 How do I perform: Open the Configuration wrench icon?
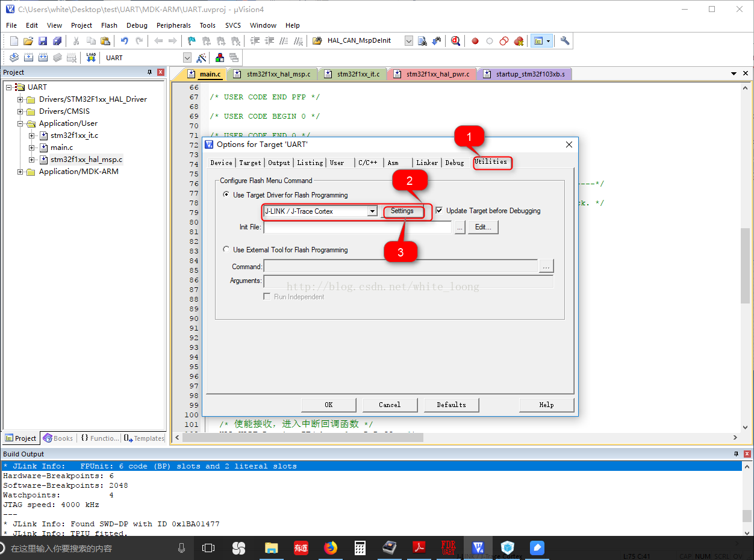point(564,41)
